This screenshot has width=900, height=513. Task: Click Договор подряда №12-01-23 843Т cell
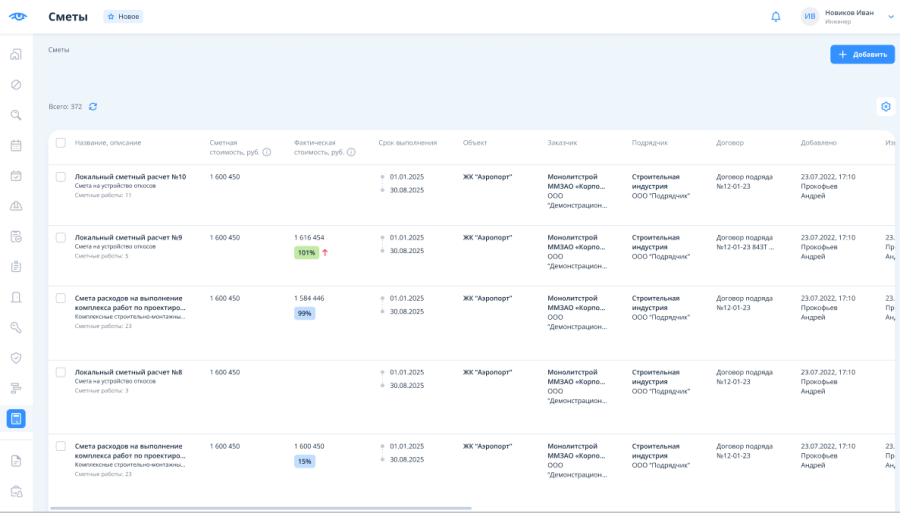click(x=744, y=242)
